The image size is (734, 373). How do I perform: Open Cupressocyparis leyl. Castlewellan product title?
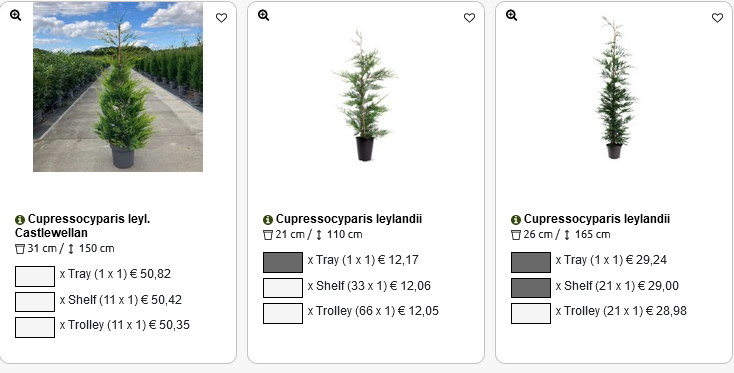(82, 226)
